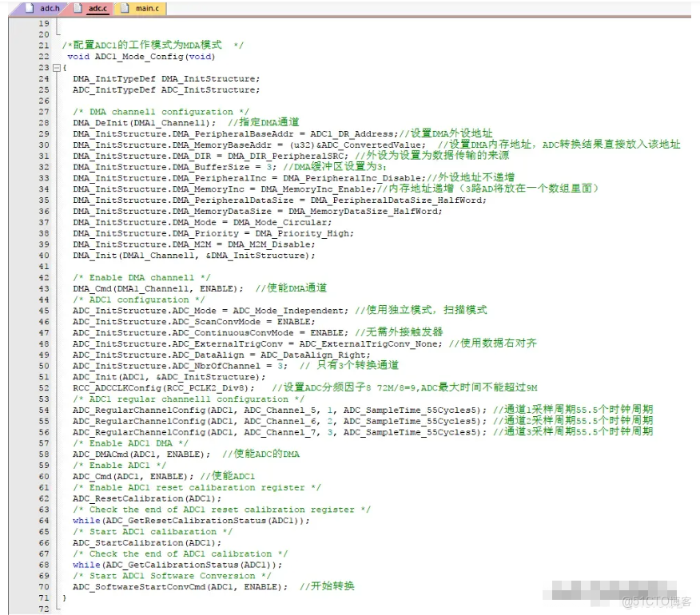Click the DMA_Init call on line 40

coord(193,256)
